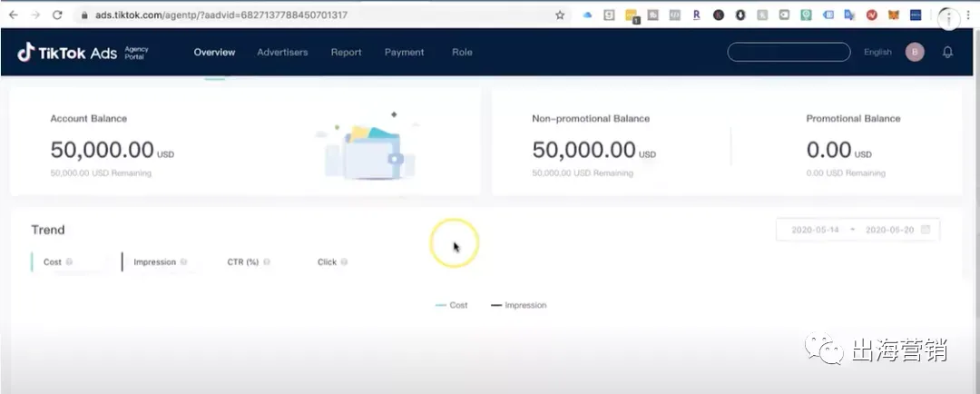The height and width of the screenshot is (394, 980).
Task: Click the header search field
Action: coord(789,52)
